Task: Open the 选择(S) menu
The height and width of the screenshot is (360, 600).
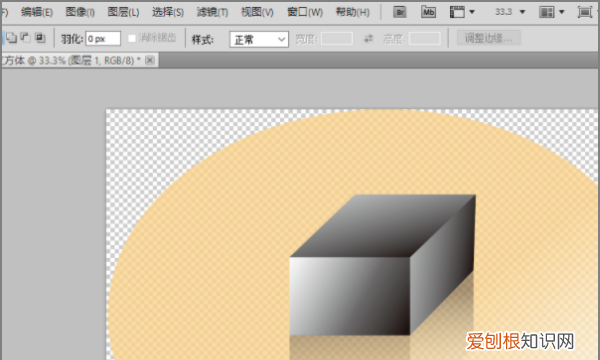Action: [x=168, y=12]
